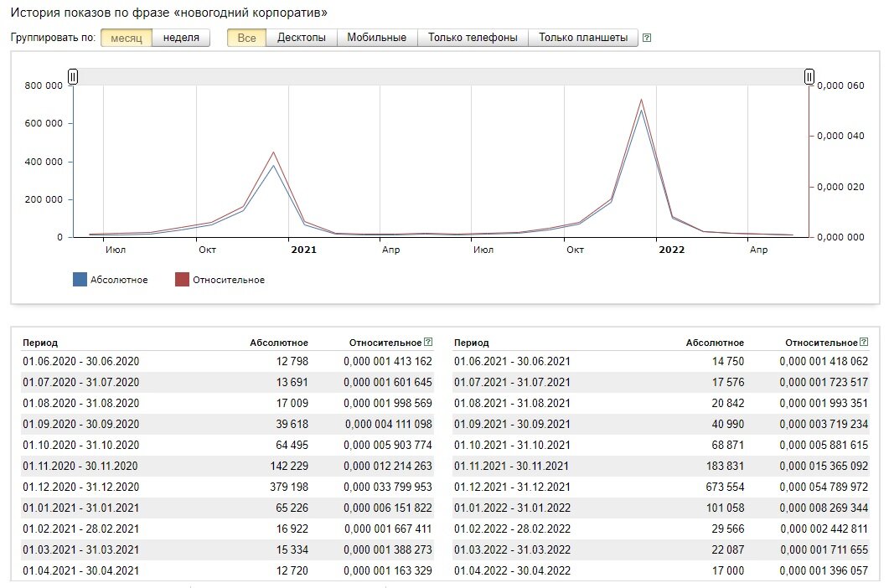
Task: Click absolute value 379 198
Action: pos(289,487)
